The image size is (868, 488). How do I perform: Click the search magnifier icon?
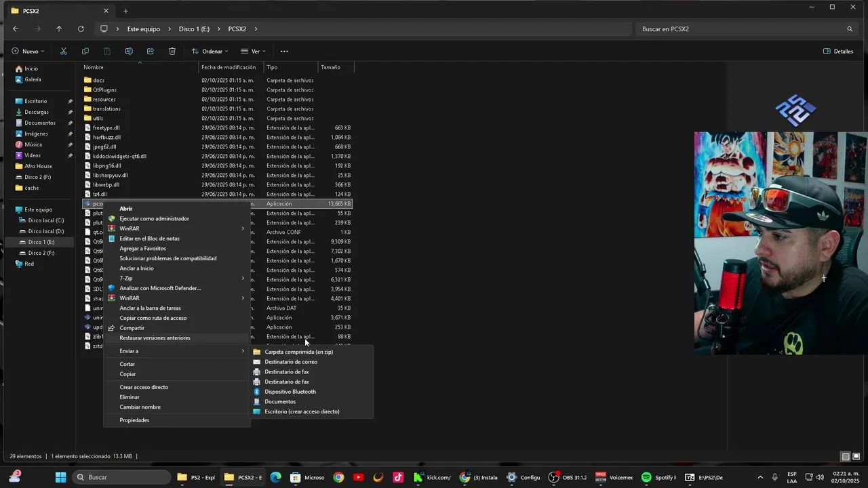click(850, 29)
